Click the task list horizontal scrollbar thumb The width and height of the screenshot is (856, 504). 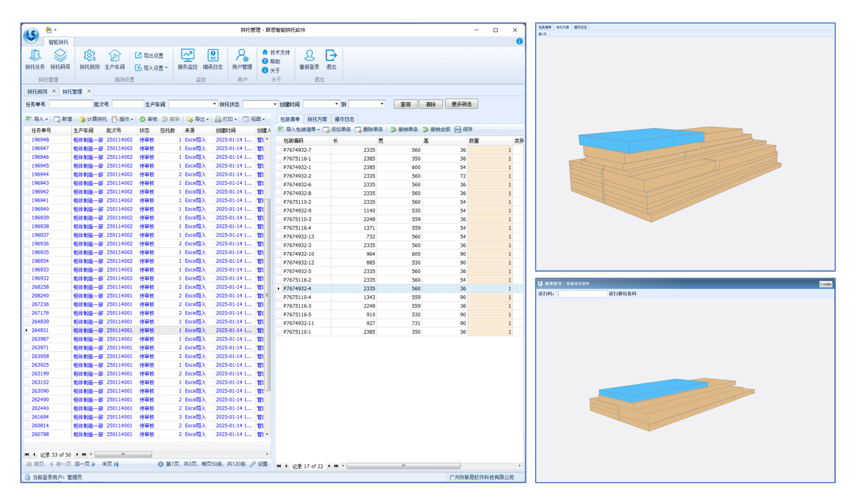[x=123, y=454]
